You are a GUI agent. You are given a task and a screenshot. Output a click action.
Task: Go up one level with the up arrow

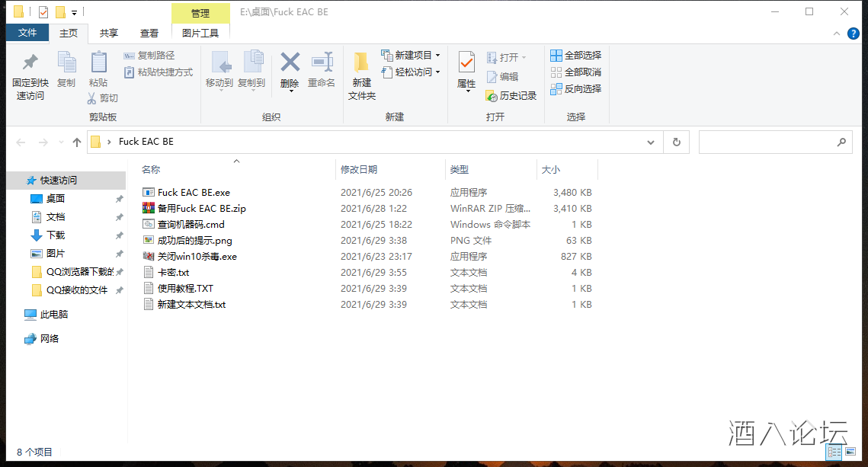pos(77,142)
